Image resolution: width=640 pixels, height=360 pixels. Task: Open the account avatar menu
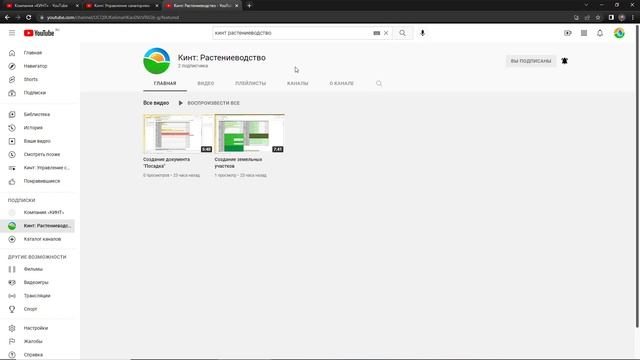[619, 33]
